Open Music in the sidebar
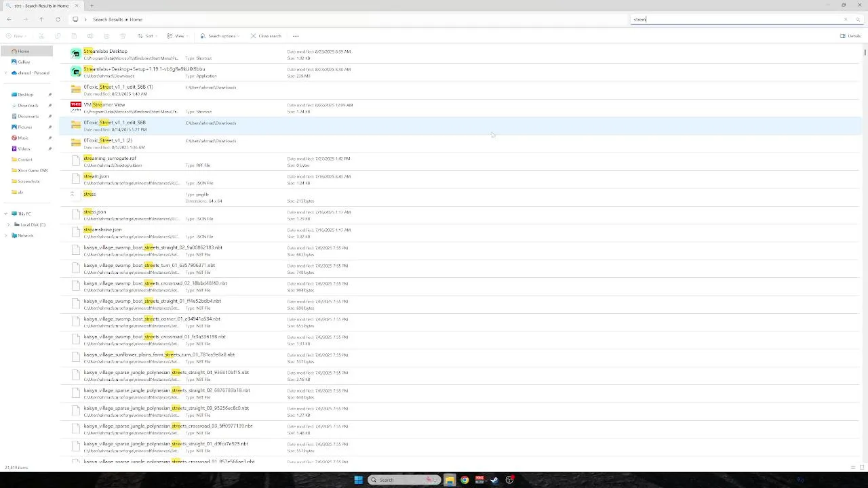Screen dimensions: 868x488 coord(23,138)
